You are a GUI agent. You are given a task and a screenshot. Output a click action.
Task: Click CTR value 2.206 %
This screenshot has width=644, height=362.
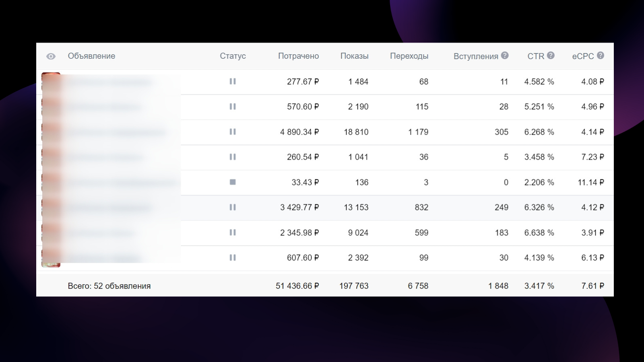[x=539, y=182]
